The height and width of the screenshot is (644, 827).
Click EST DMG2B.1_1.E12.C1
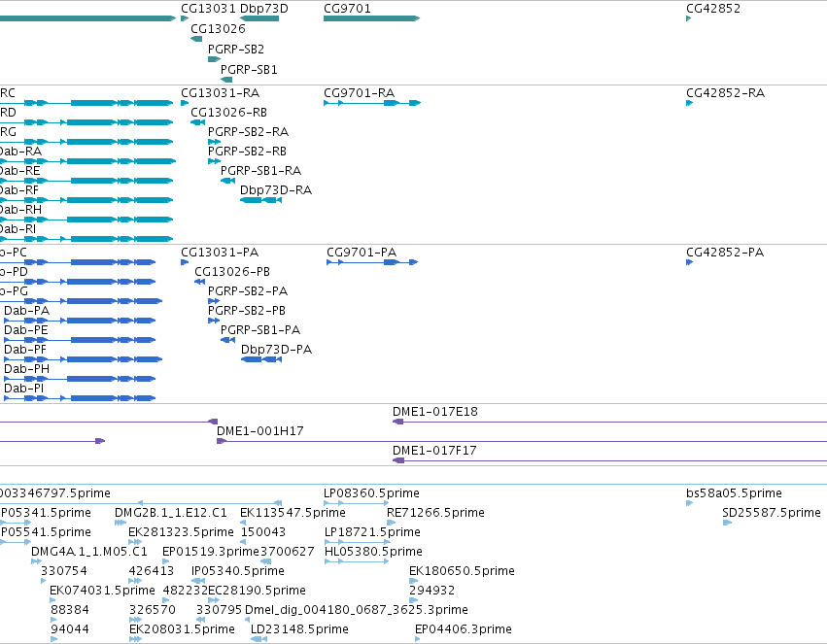click(171, 513)
